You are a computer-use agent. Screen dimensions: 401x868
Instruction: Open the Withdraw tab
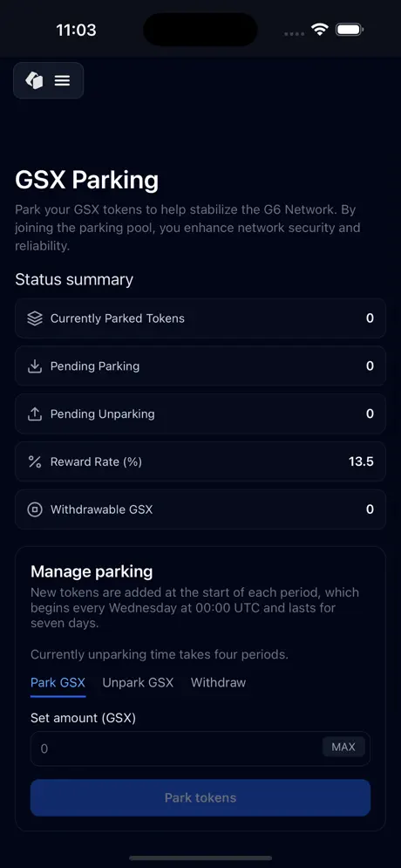click(218, 682)
